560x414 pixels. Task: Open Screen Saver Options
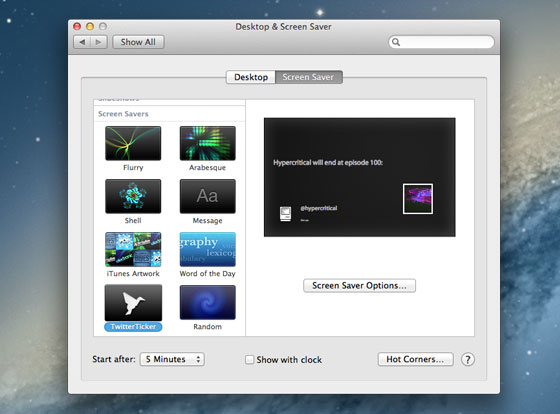pyautogui.click(x=359, y=286)
